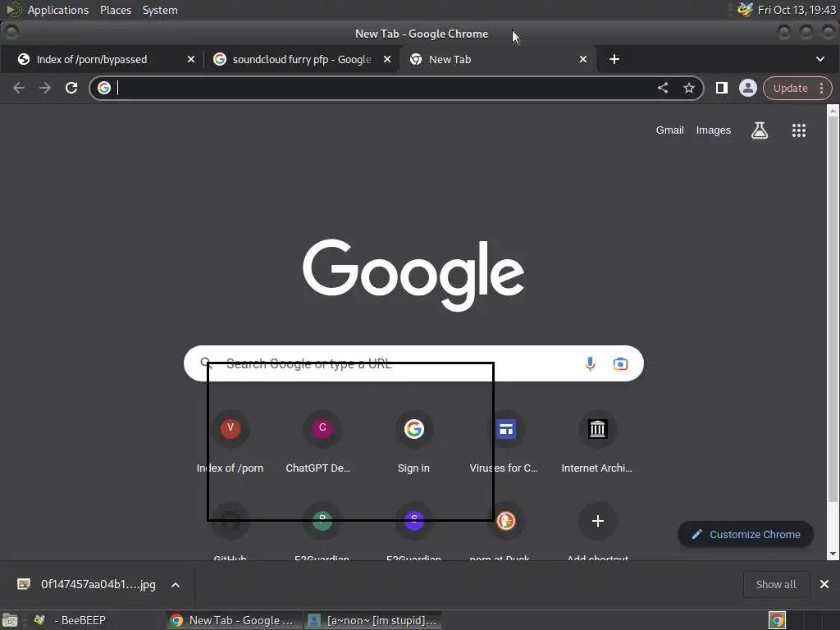Open downloaded 0f147457aa04b1 jpg file
Viewport: 840px width, 630px height.
98,584
